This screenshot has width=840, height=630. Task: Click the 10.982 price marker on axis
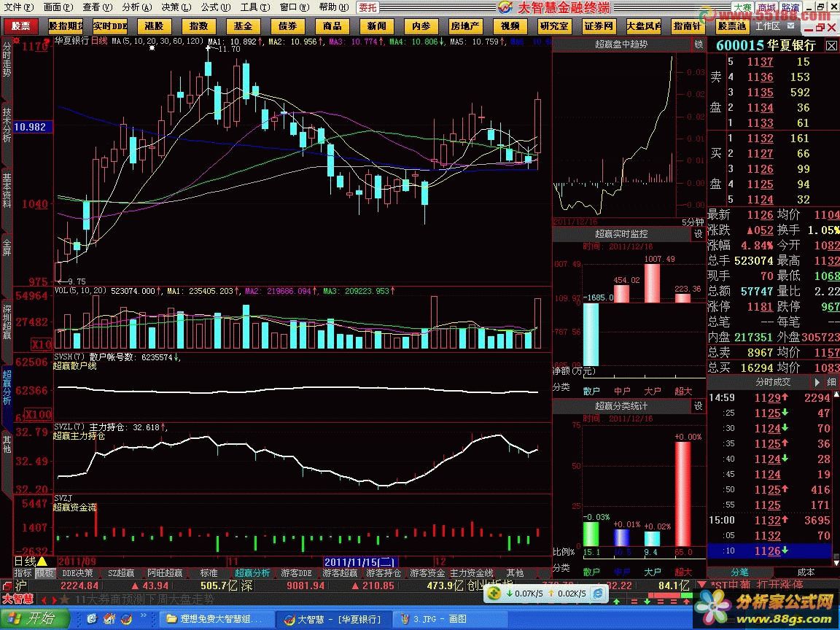pyautogui.click(x=34, y=127)
